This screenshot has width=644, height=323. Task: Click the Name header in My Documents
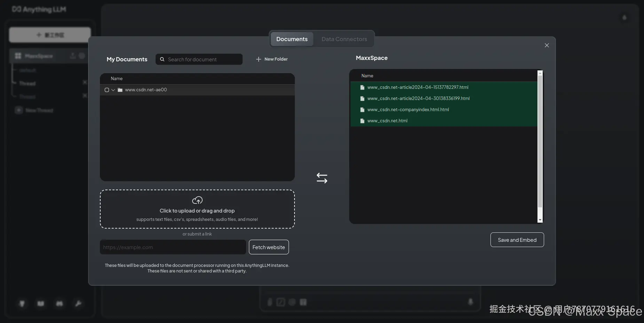pyautogui.click(x=117, y=79)
